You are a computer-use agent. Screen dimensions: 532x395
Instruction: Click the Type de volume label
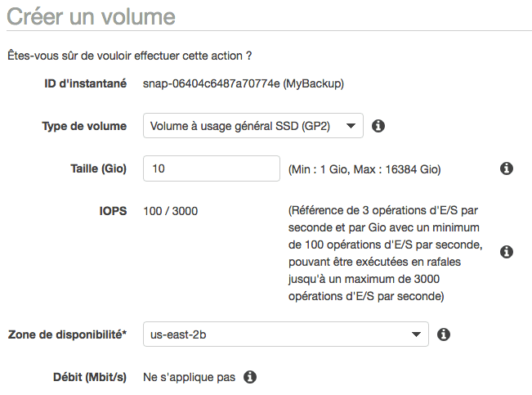pos(84,126)
